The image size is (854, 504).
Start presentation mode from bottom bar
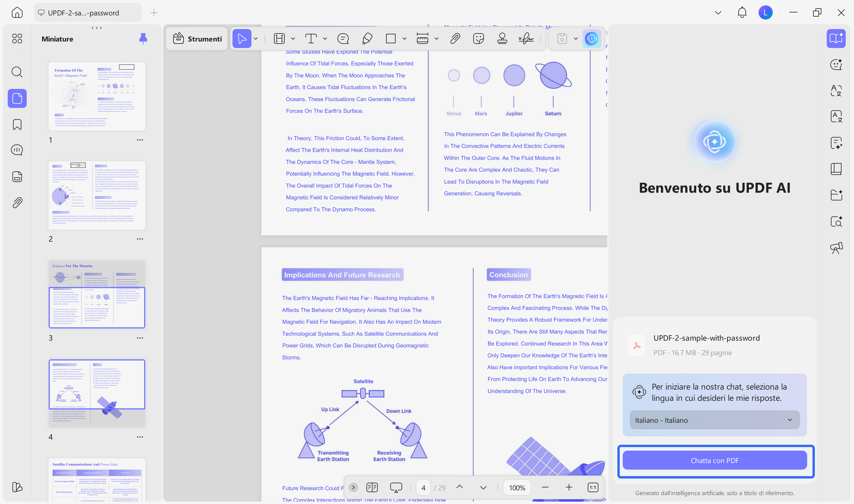396,488
